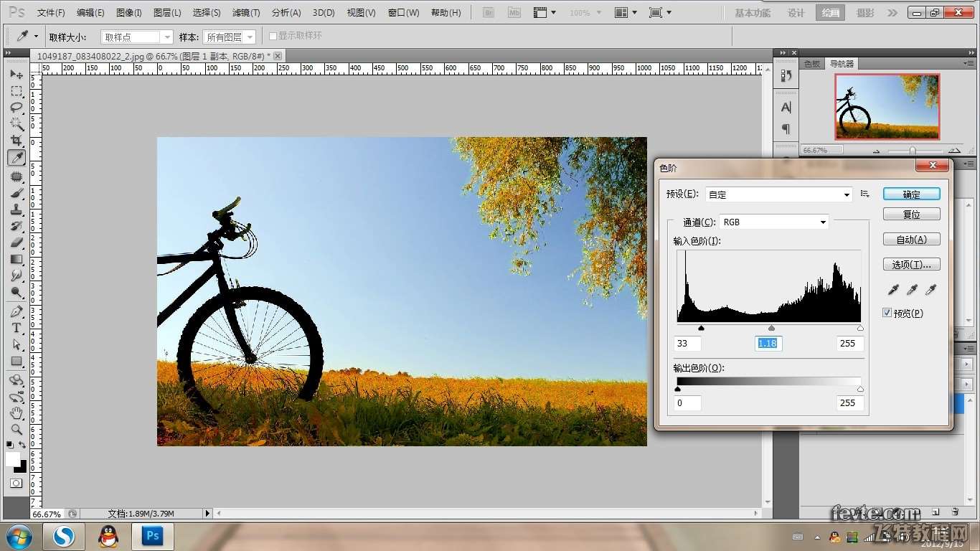Select the Clone Stamp tool
The image size is (980, 551).
[17, 209]
